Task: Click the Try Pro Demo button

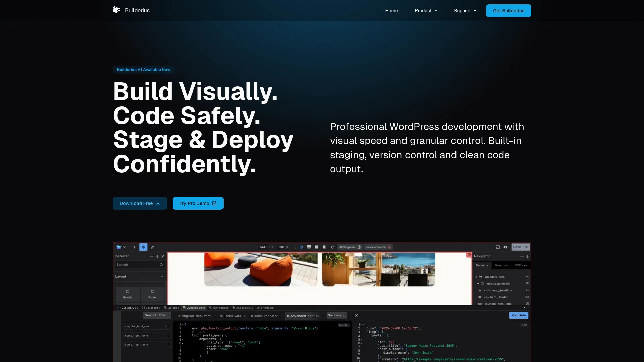Action: (198, 203)
